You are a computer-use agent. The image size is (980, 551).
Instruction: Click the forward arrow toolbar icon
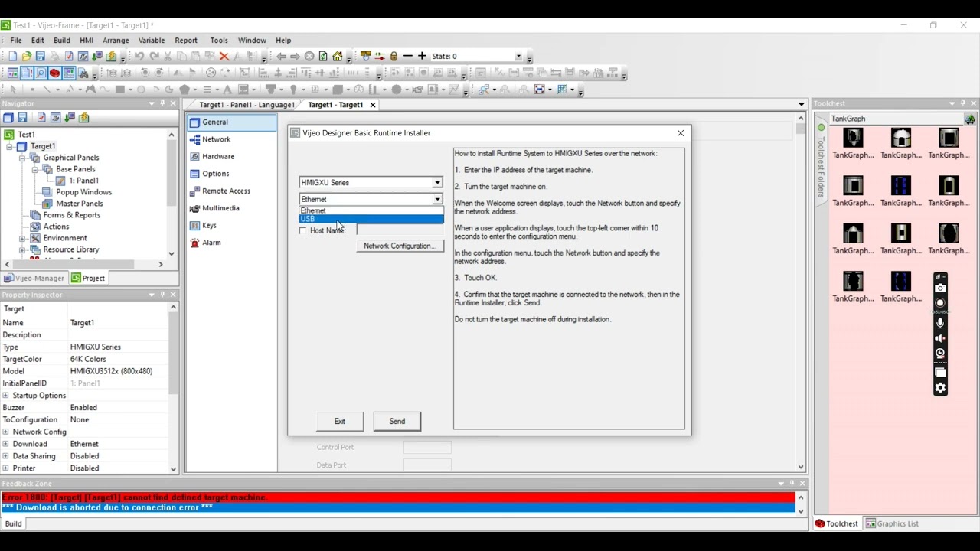pyautogui.click(x=295, y=56)
